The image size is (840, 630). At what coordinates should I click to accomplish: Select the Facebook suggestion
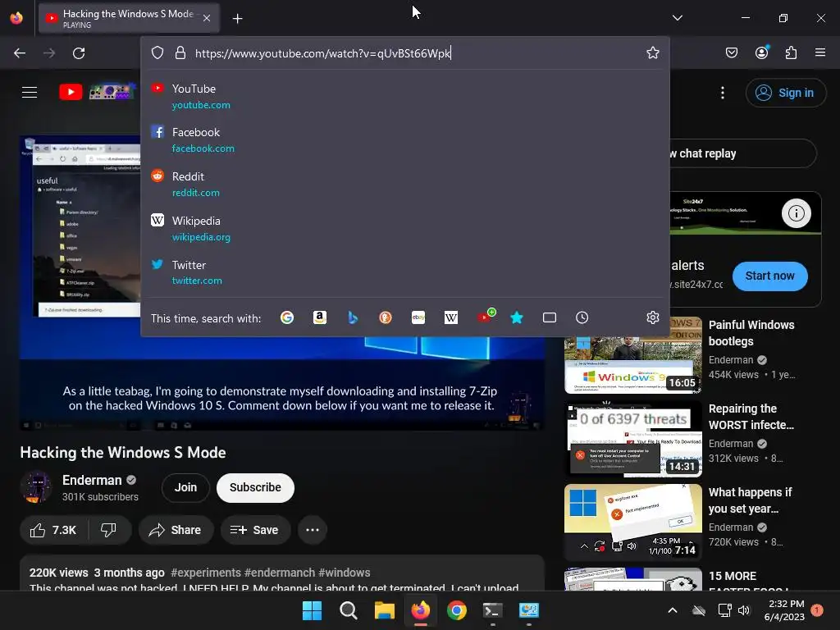(x=405, y=139)
